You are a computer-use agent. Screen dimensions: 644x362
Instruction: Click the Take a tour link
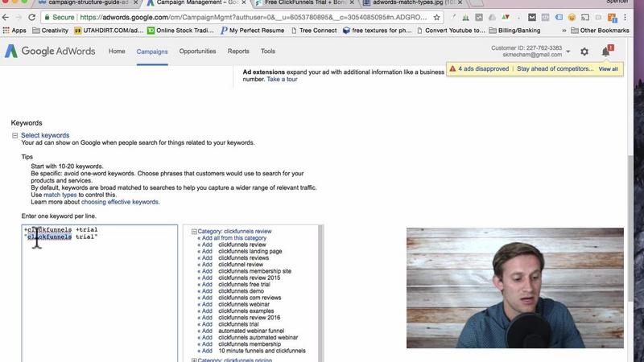[282, 79]
